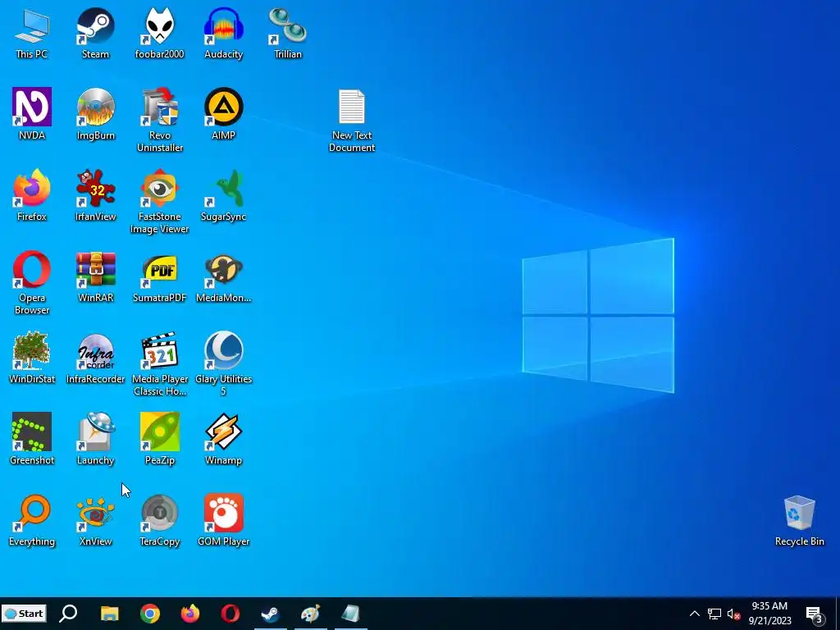
Task: Select the Winamp lightning bolt icon
Action: point(223,439)
